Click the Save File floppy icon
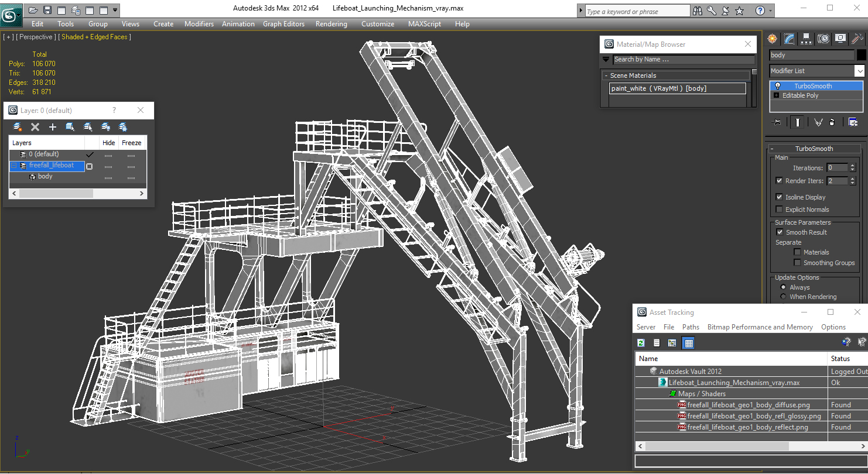868x474 pixels. (x=47, y=10)
